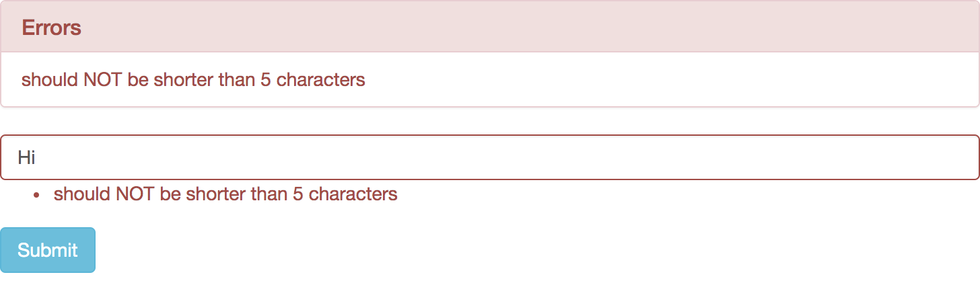This screenshot has width=980, height=285.
Task: Click the error message inside the Errors panel
Action: click(193, 80)
